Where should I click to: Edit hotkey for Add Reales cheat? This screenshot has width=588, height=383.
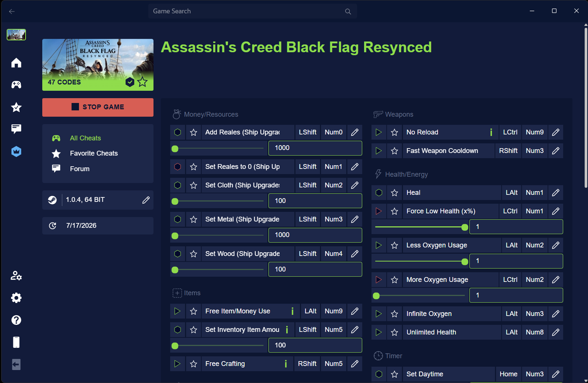click(355, 132)
